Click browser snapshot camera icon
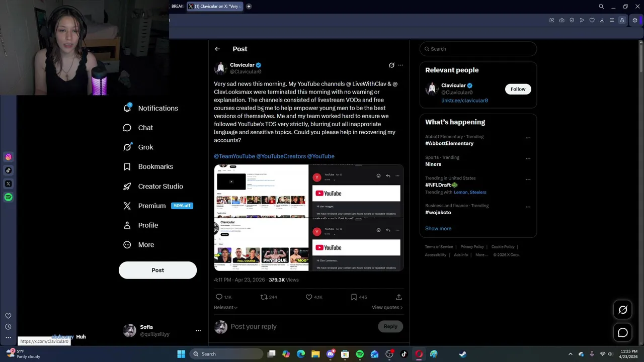This screenshot has height=362, width=644. tap(561, 20)
